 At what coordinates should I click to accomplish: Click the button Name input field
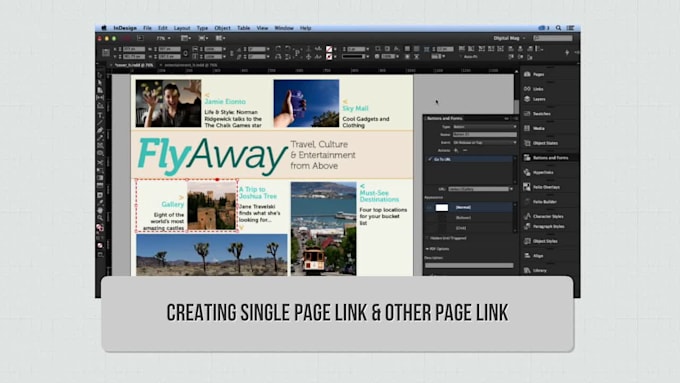[x=485, y=134]
